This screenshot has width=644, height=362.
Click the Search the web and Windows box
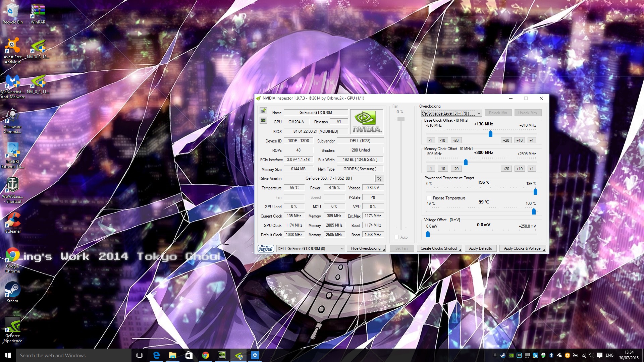coord(74,355)
